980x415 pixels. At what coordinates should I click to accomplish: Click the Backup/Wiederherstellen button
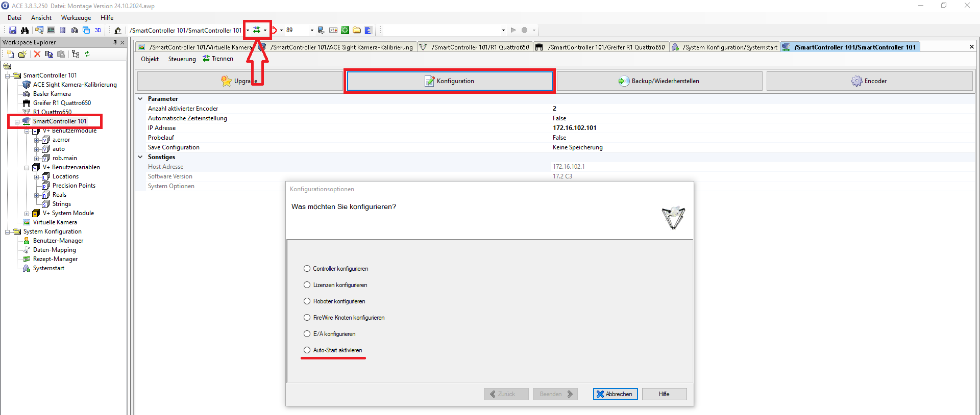click(659, 81)
